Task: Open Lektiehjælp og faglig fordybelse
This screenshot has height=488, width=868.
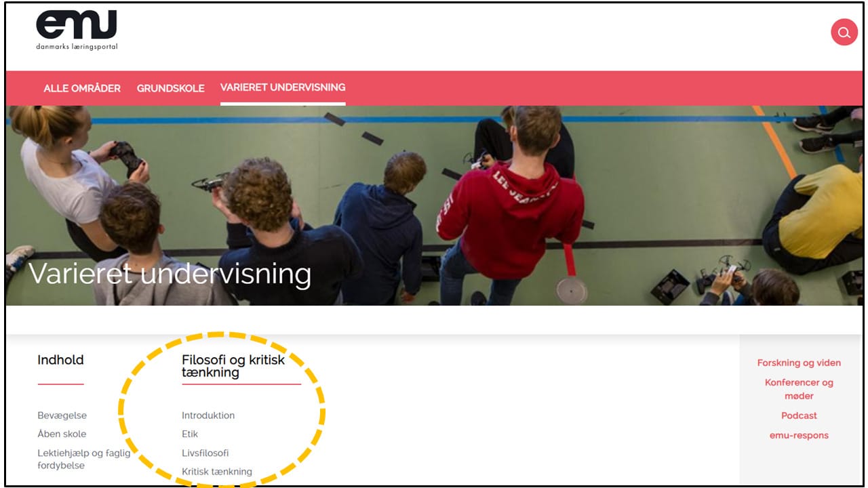Action: pos(84,459)
